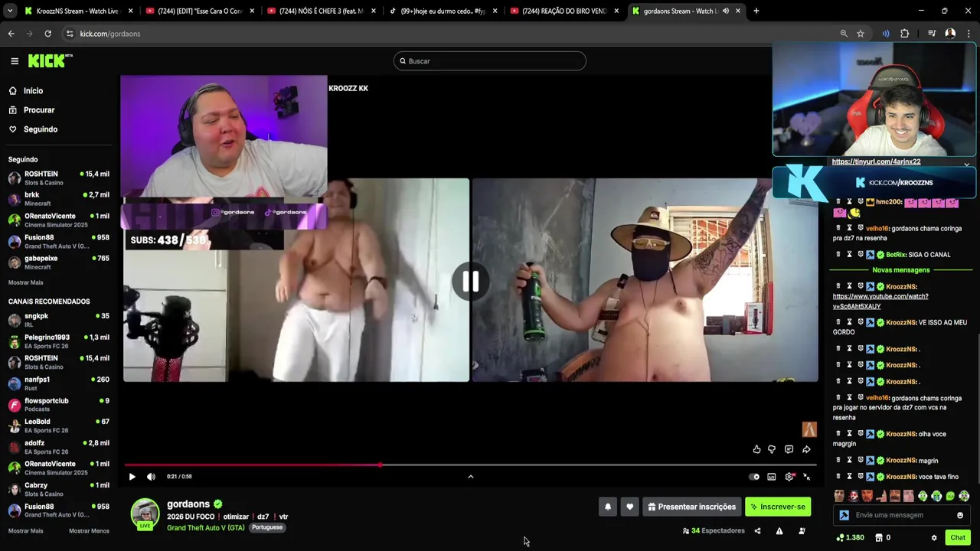Click the chat identity badge icon in input
This screenshot has height=551, width=980.
pyautogui.click(x=844, y=515)
